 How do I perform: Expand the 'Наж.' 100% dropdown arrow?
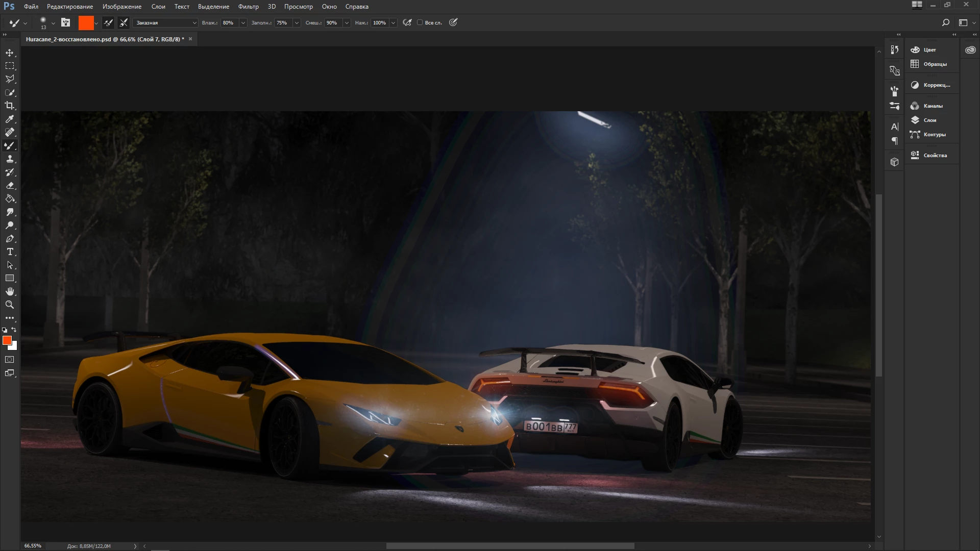point(393,22)
